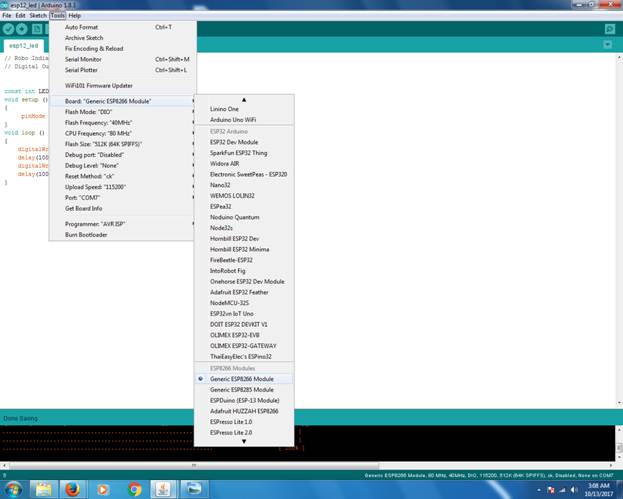
Task: Click the volume speaker tray icon
Action: [x=574, y=490]
